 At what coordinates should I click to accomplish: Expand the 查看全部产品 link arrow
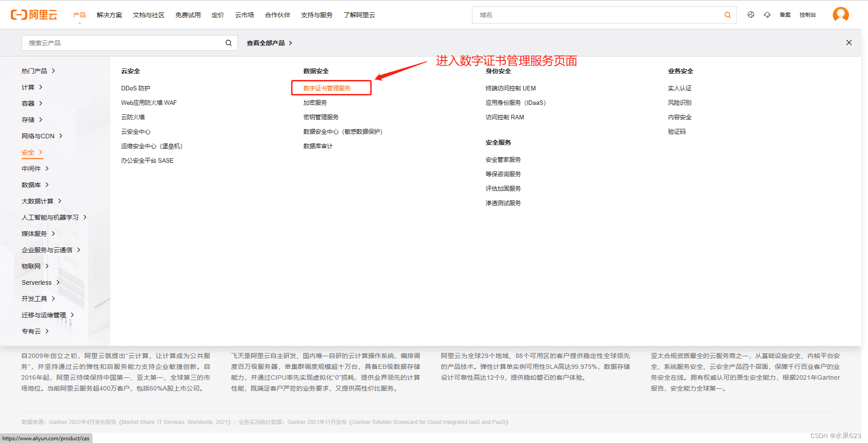point(291,42)
